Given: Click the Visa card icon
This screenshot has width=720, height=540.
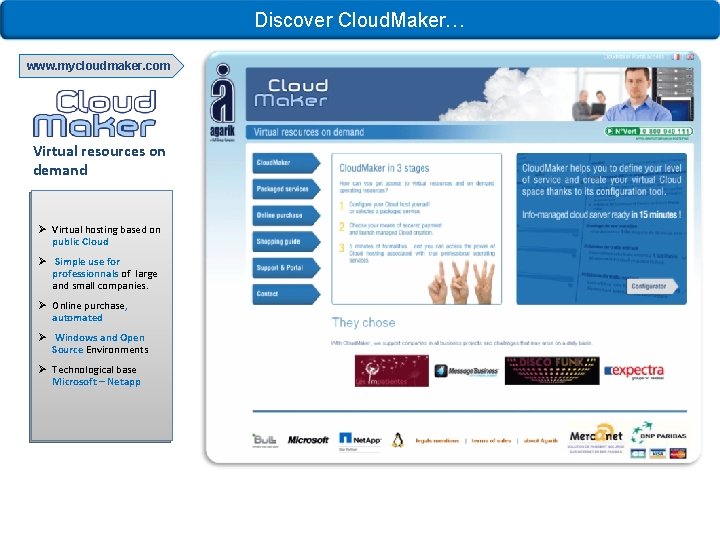Looking at the screenshot, I should coord(658,454).
